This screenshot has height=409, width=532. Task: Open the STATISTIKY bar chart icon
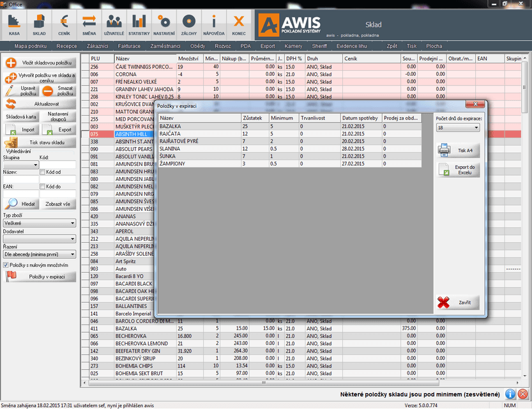point(139,24)
